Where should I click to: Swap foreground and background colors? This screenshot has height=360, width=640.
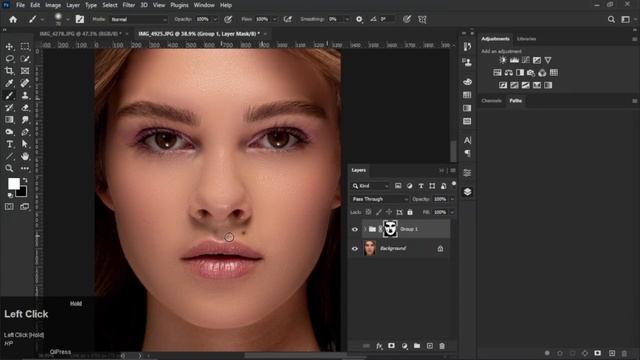click(x=25, y=180)
